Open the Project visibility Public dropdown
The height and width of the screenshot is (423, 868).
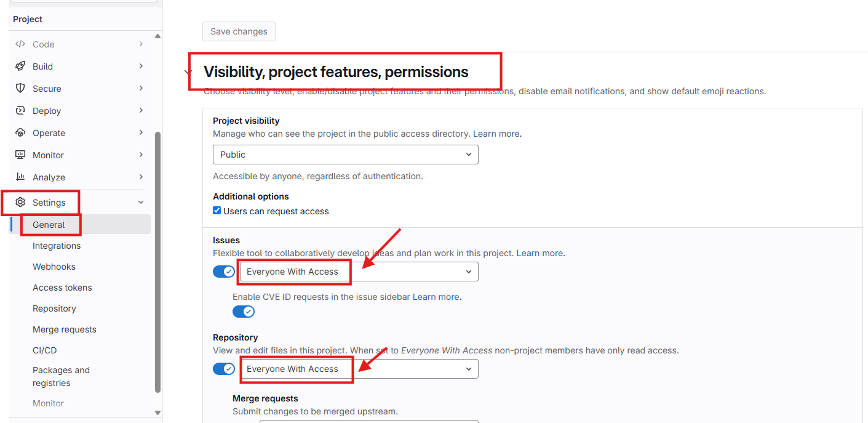point(345,155)
